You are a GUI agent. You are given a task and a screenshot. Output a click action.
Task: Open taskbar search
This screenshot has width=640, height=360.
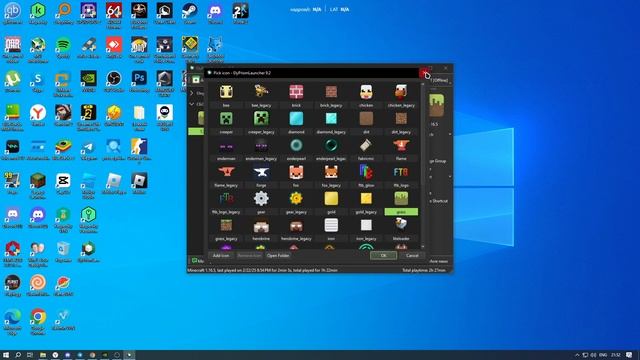pos(18,355)
